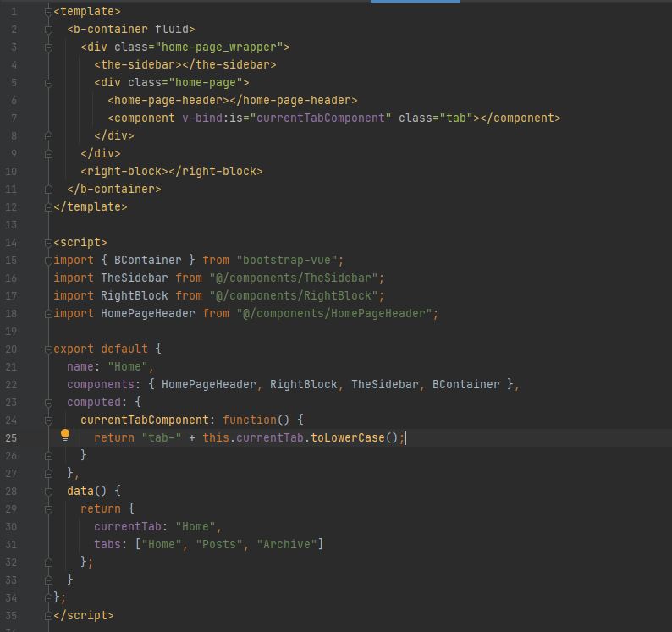Screen dimensions: 672x632
Task: Click the "@/components/TheSidebar" import path
Action: [x=294, y=278]
